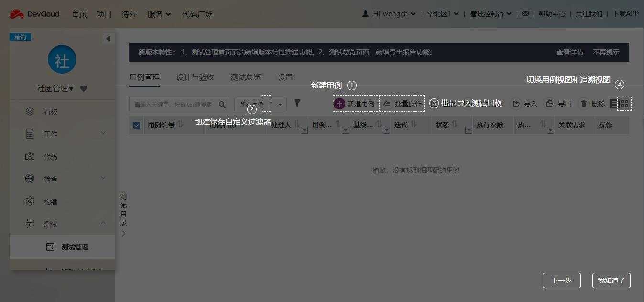Click the 关注我们 link
The height and width of the screenshot is (302, 644).
coord(589,14)
